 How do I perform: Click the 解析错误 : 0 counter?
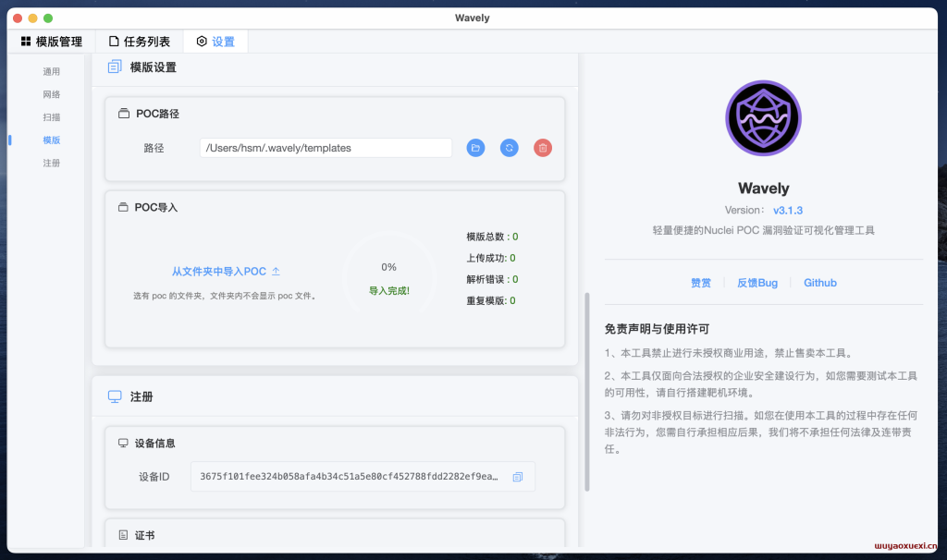492,279
